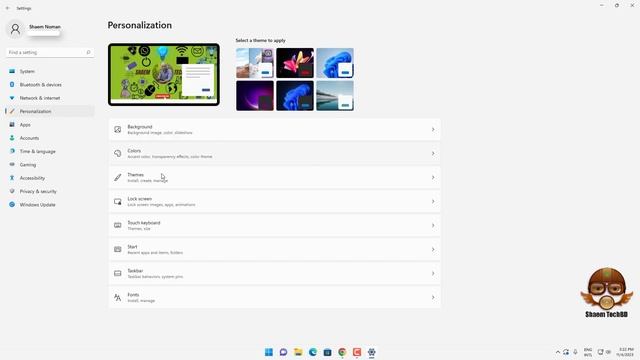Open the clock and date flyout

[x=625, y=352]
